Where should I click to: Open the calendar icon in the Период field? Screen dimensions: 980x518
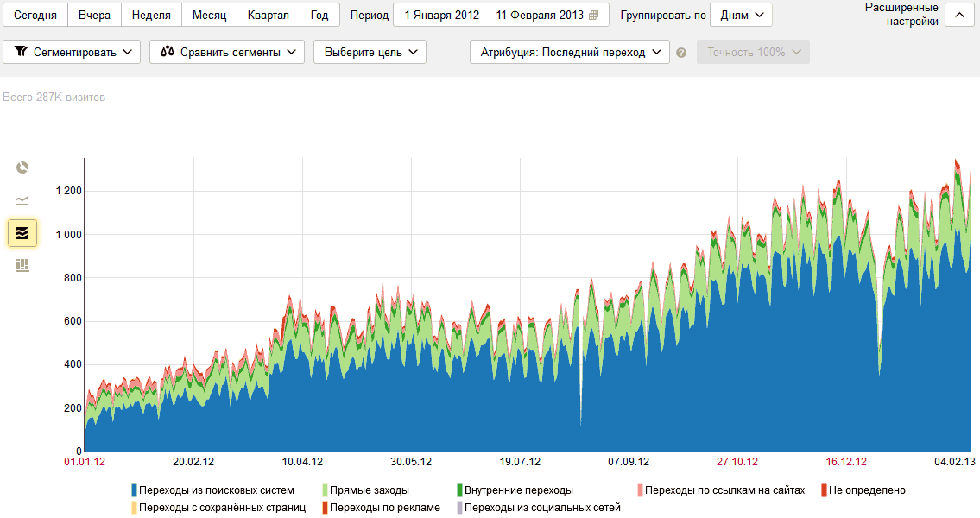coord(594,14)
